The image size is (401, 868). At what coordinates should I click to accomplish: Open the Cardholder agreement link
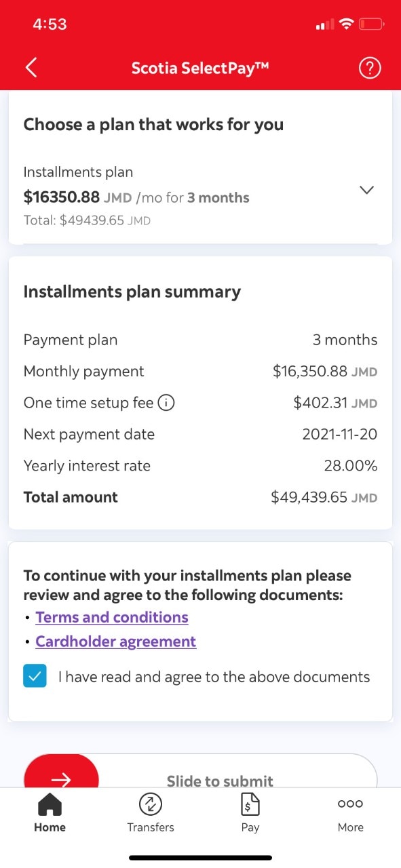[116, 642]
